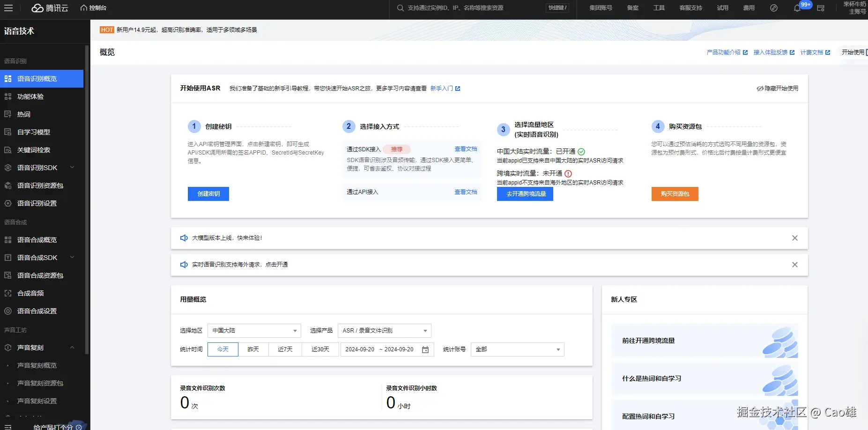Viewport: 868px width, 430px height.
Task: Click the 自学习模型 sidebar icon
Action: pos(8,132)
